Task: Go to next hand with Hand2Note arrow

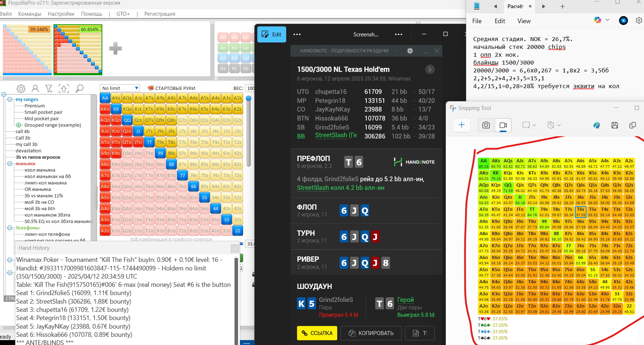Action: 430,69
